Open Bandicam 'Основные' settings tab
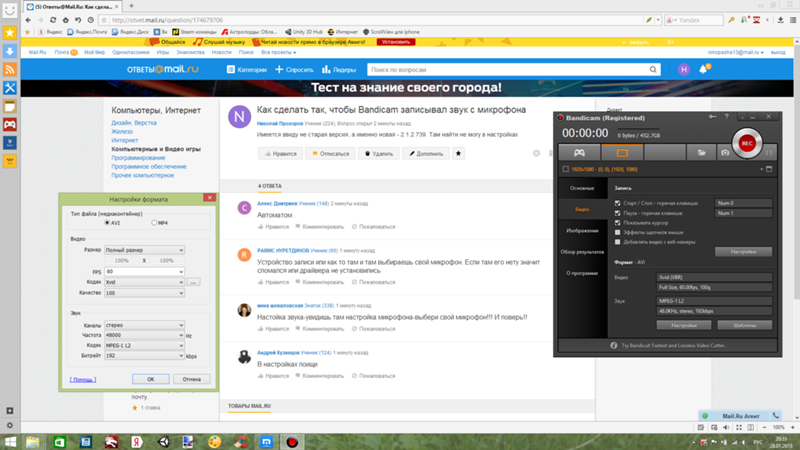 [582, 188]
